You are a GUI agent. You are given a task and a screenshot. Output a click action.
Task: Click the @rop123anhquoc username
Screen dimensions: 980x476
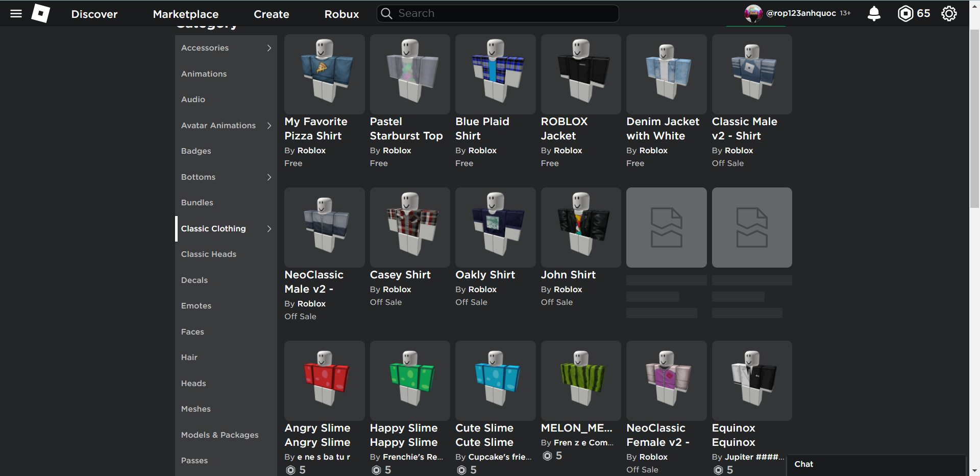[x=801, y=13]
